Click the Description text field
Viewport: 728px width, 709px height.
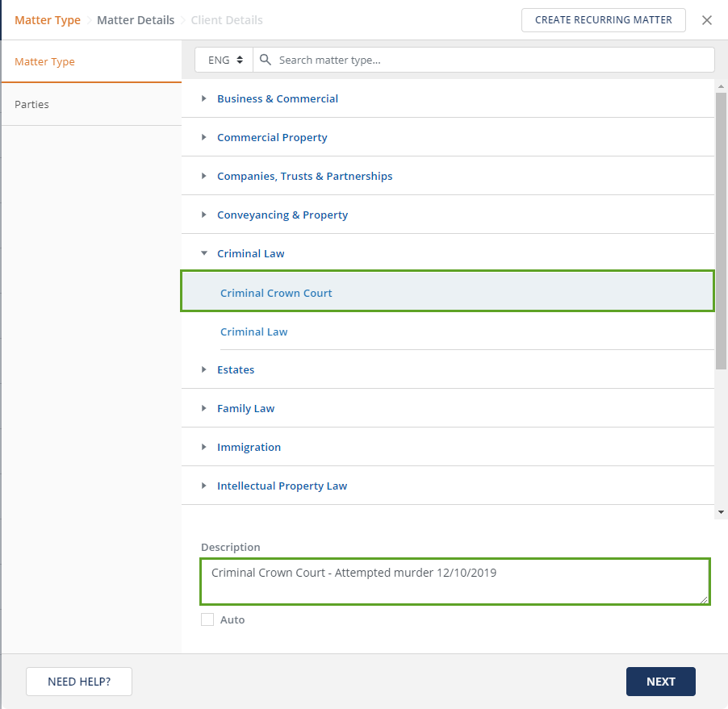point(454,581)
